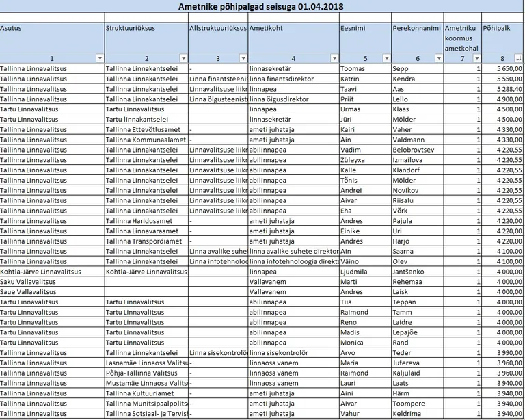Select surname cell 'Võrk'

tap(418, 211)
